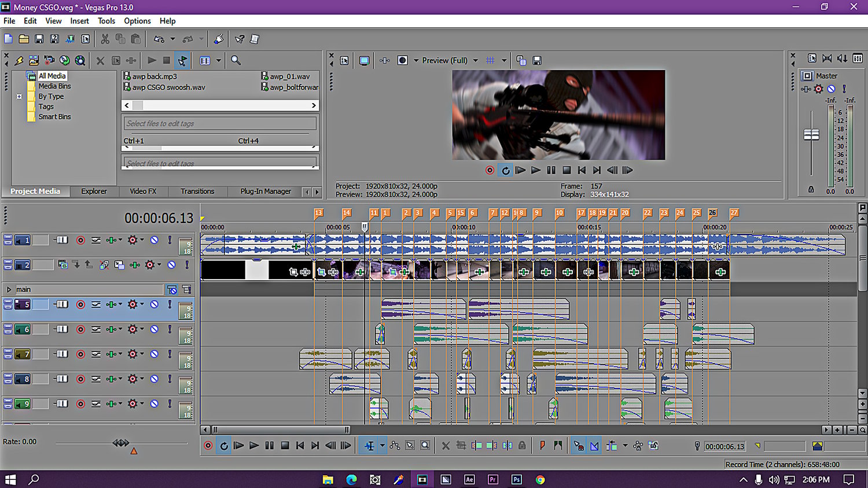The width and height of the screenshot is (868, 488).
Task: Expand the main track group
Action: click(x=9, y=289)
